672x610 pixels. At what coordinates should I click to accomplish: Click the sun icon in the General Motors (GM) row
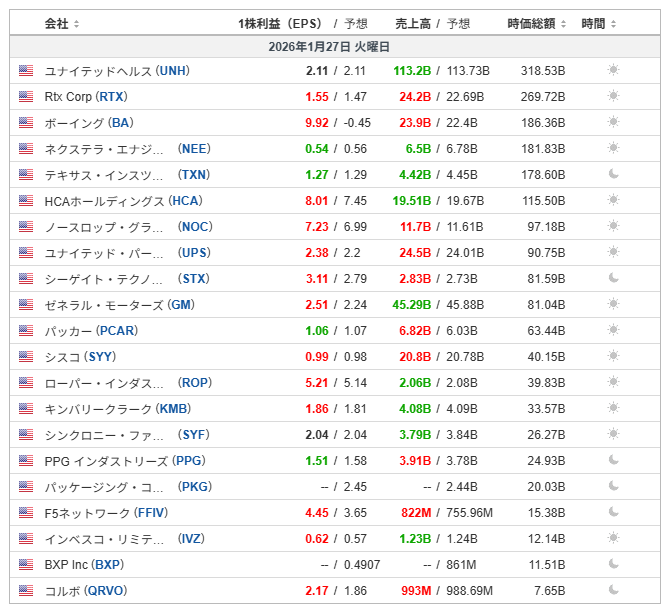click(x=613, y=305)
